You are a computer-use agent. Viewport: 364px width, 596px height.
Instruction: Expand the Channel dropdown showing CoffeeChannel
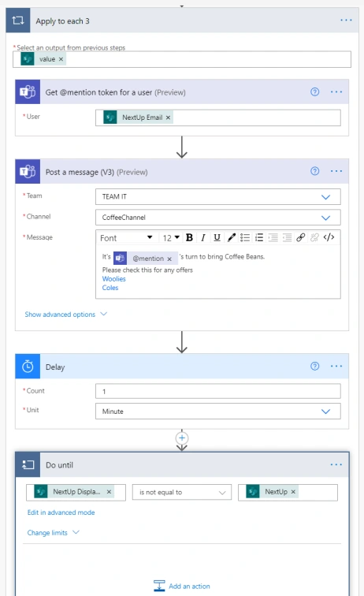click(325, 218)
